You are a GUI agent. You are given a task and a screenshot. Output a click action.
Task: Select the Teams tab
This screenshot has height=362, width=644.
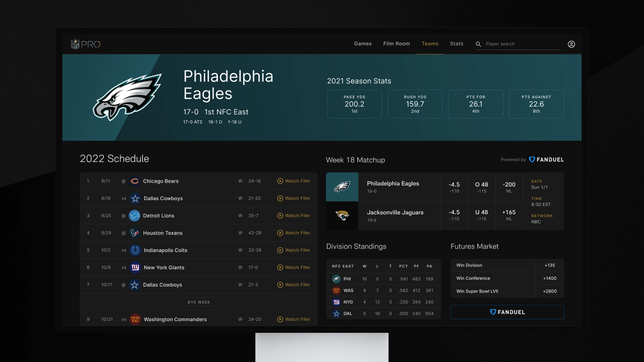coord(430,44)
